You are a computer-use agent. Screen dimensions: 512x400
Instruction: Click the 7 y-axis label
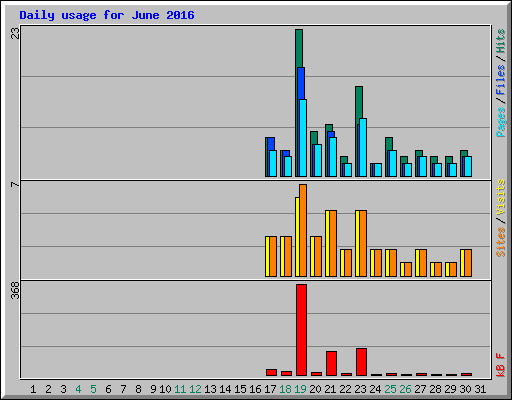(x=15, y=184)
